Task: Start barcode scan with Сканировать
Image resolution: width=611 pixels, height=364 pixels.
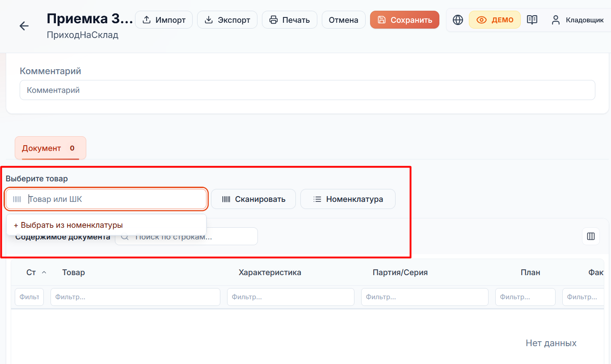Action: pyautogui.click(x=253, y=199)
